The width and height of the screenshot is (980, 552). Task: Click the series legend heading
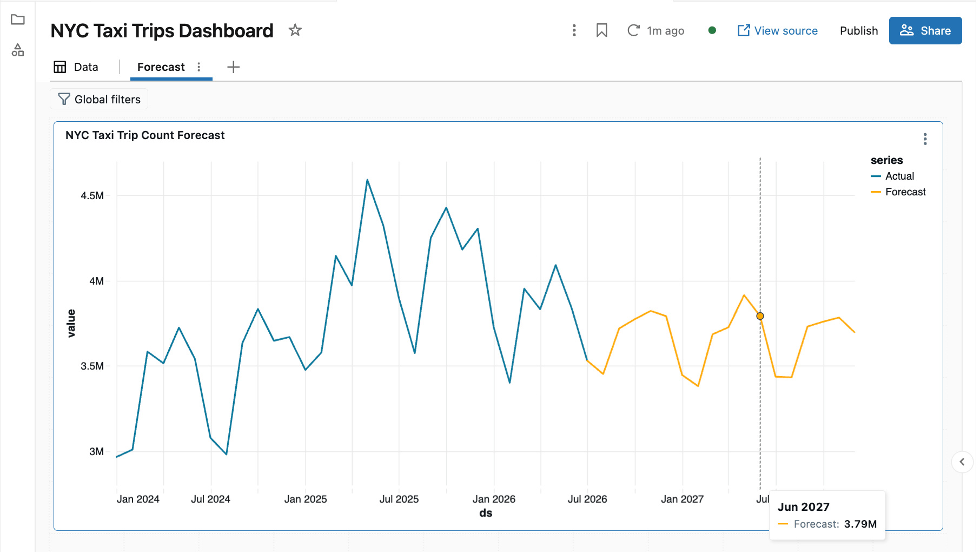[x=887, y=160]
